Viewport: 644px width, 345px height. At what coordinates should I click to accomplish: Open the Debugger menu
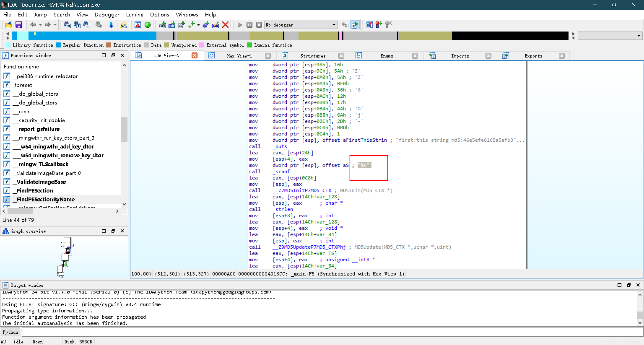107,14
